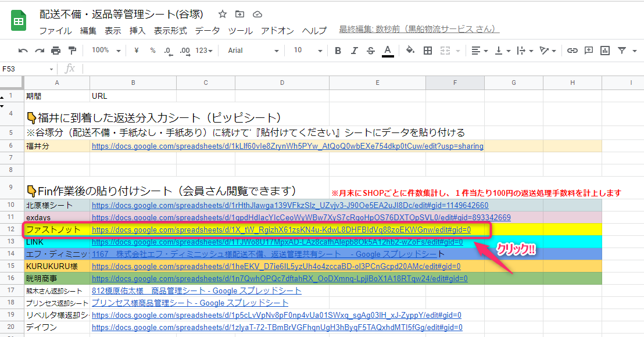Star this spreadsheet document
The height and width of the screenshot is (337, 644).
tap(223, 15)
